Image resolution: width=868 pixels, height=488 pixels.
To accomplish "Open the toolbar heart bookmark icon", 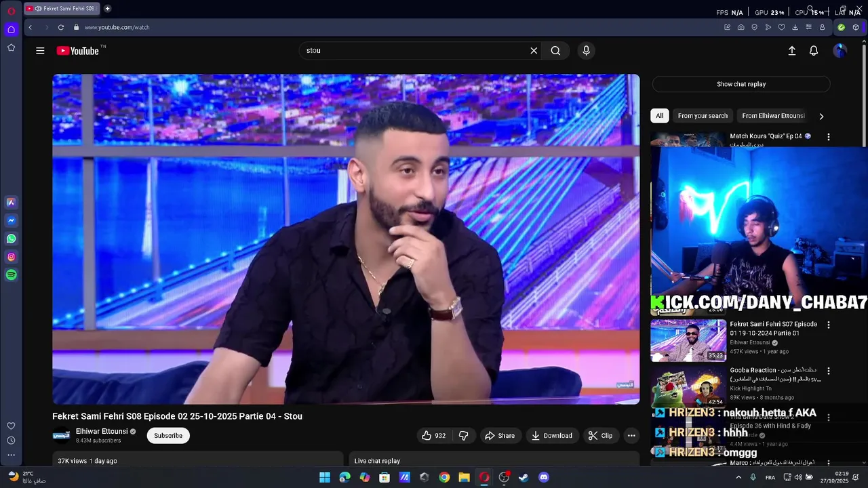I will pyautogui.click(x=781, y=27).
